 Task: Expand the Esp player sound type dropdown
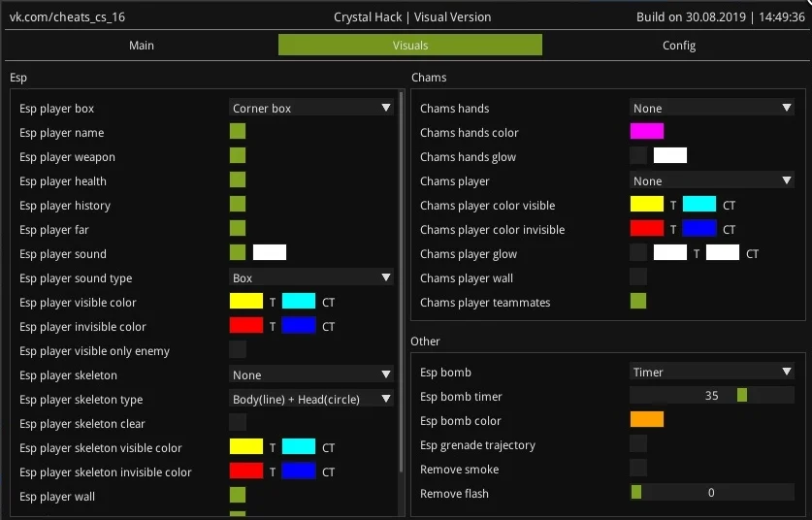coord(311,278)
